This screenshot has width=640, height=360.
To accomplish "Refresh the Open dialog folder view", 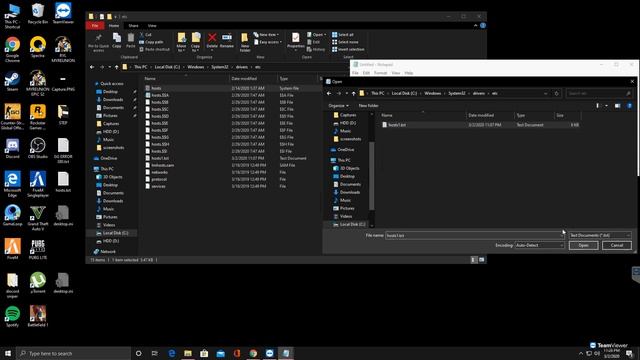I will click(x=556, y=93).
